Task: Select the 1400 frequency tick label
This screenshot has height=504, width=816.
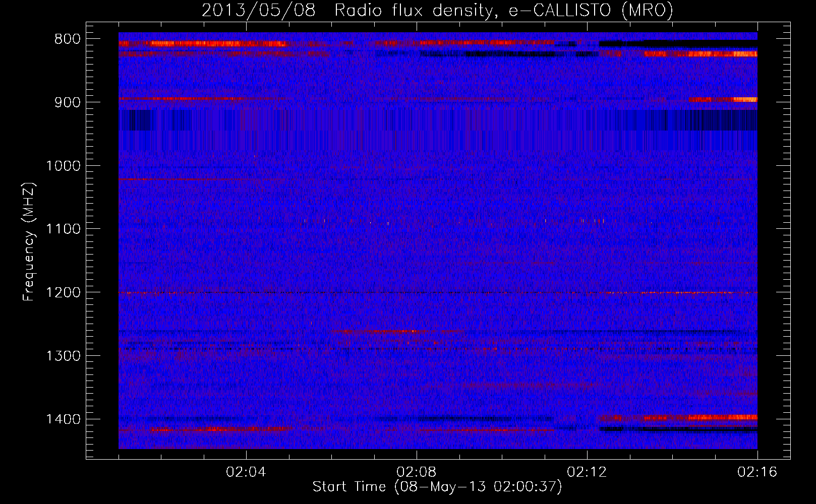Action: tap(63, 419)
